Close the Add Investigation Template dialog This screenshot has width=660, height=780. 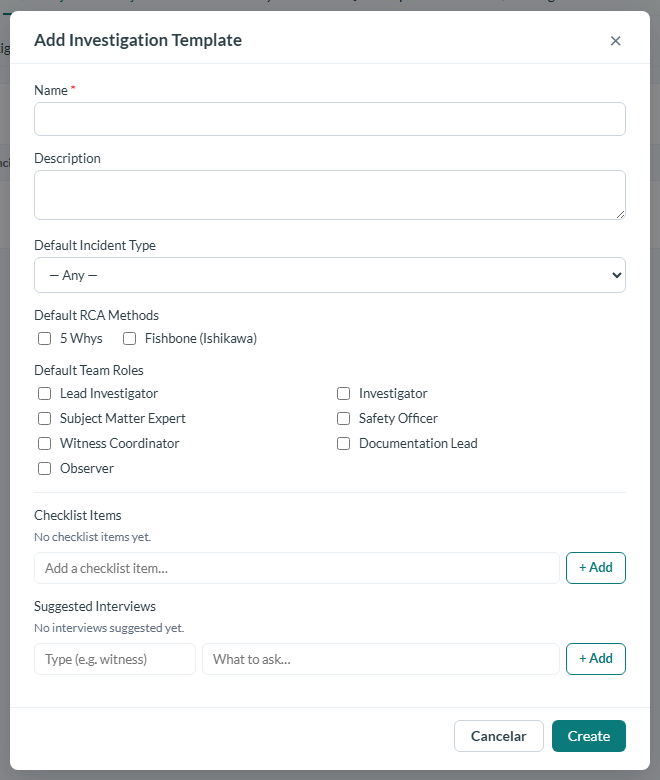[615, 41]
